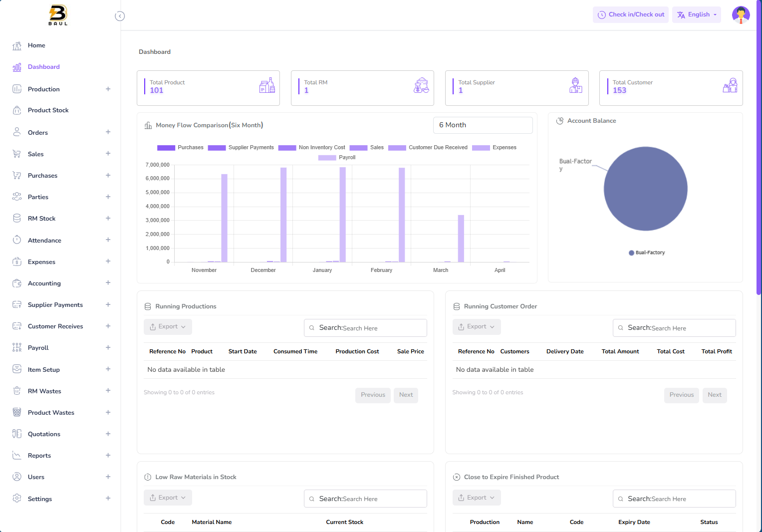Toggle the Bual-Factory pie legend item

coord(647,253)
